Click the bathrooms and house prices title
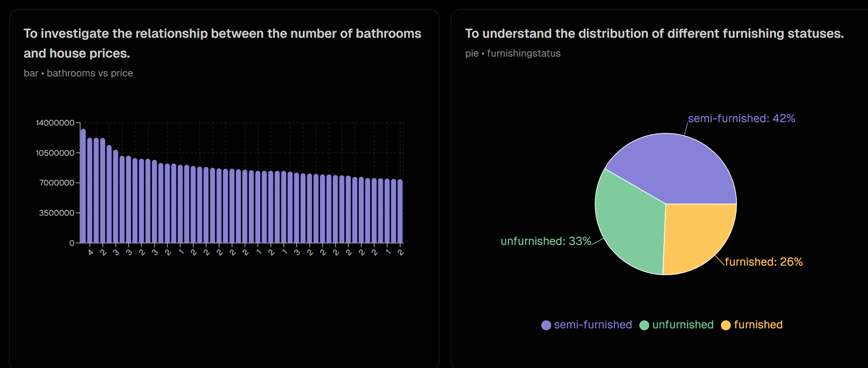 point(223,43)
